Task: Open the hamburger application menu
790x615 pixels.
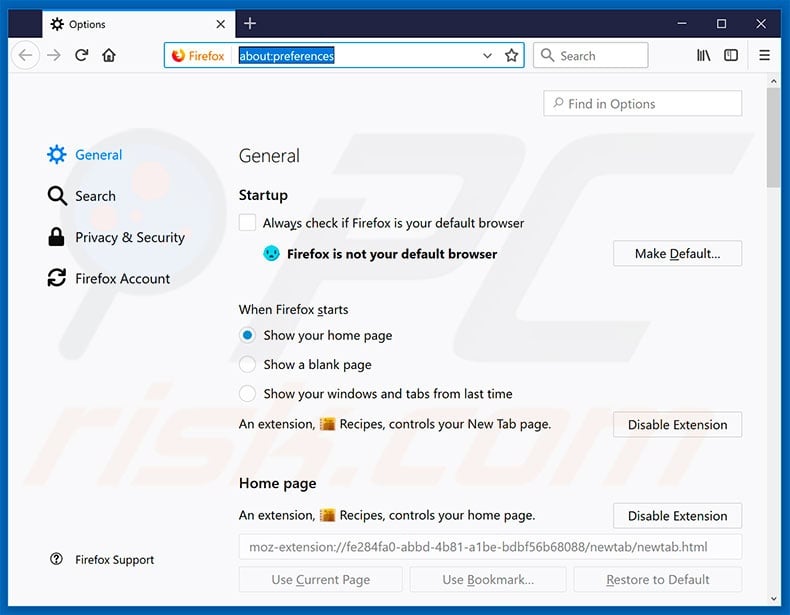Action: point(764,55)
